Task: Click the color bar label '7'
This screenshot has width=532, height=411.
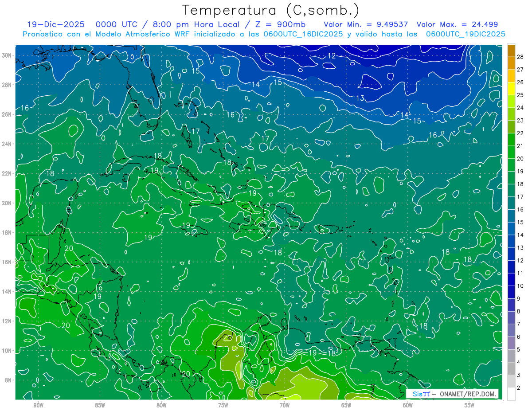Action: pos(519,324)
